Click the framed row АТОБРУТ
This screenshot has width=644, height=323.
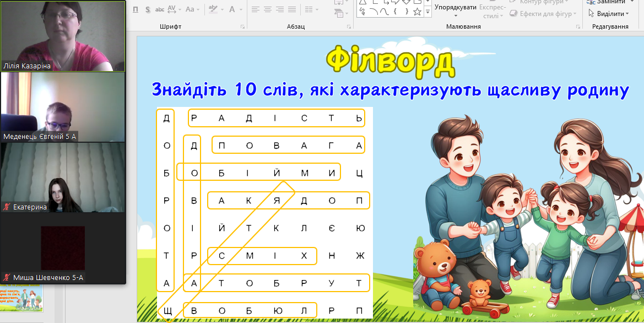[277, 283]
